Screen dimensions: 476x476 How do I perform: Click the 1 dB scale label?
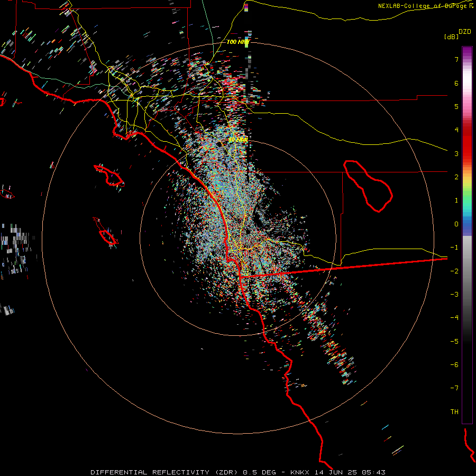[456, 200]
